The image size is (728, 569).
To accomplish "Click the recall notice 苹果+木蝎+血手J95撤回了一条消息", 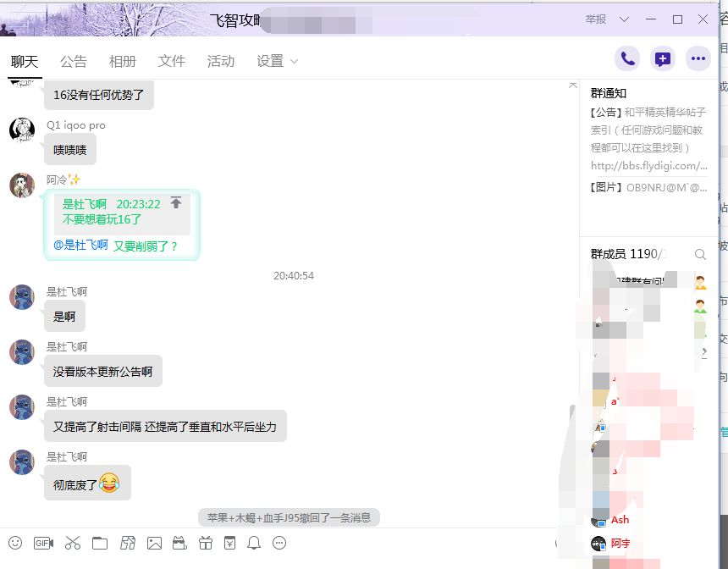I will point(289,517).
